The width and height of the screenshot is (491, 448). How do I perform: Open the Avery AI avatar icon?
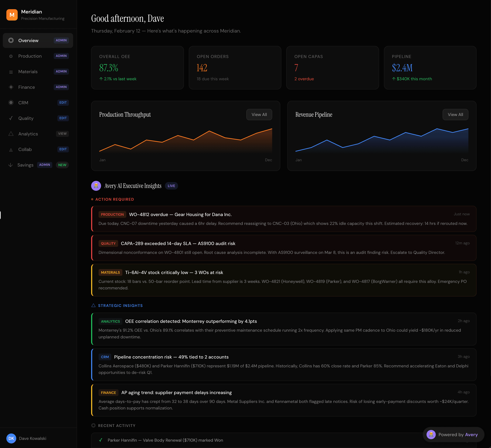coord(96,186)
